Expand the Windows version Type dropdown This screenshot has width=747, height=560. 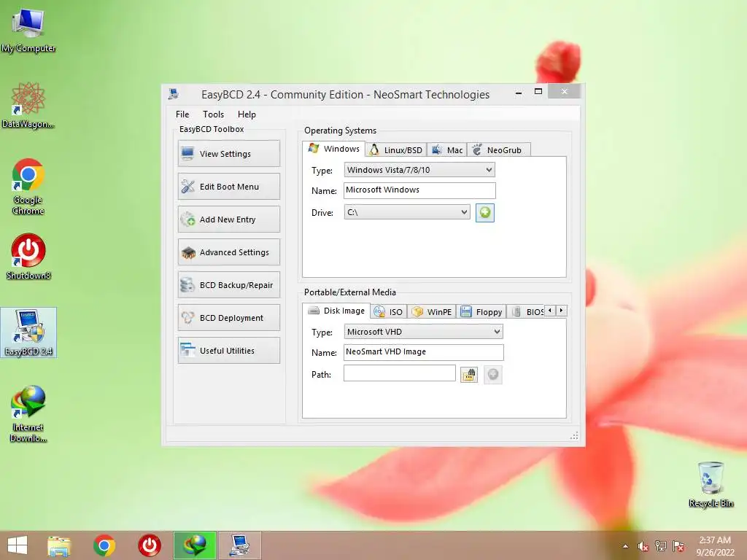[419, 170]
